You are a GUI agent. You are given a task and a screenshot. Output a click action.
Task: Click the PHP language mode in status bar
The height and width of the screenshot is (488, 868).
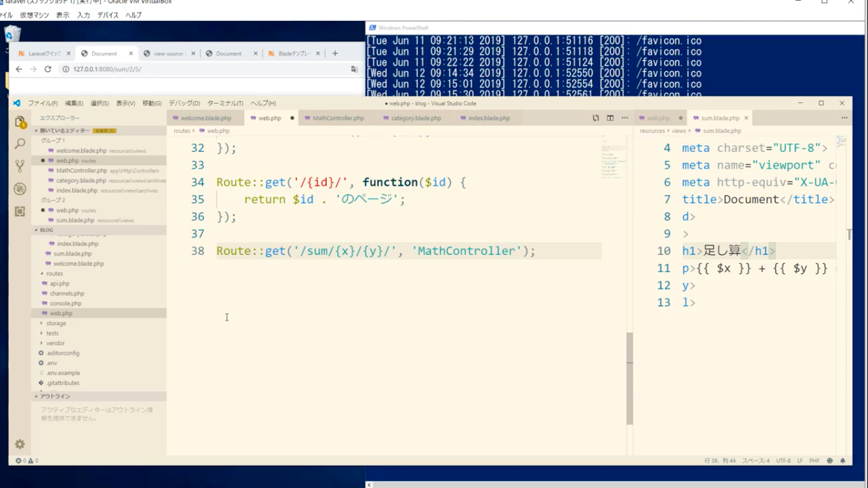tap(814, 461)
